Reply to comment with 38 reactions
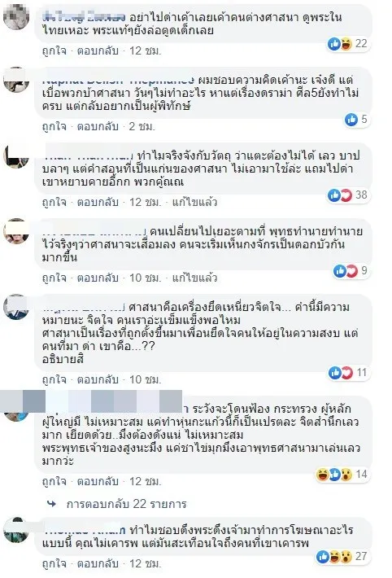Image resolution: width=392 pixels, height=578 pixels. click(x=98, y=202)
